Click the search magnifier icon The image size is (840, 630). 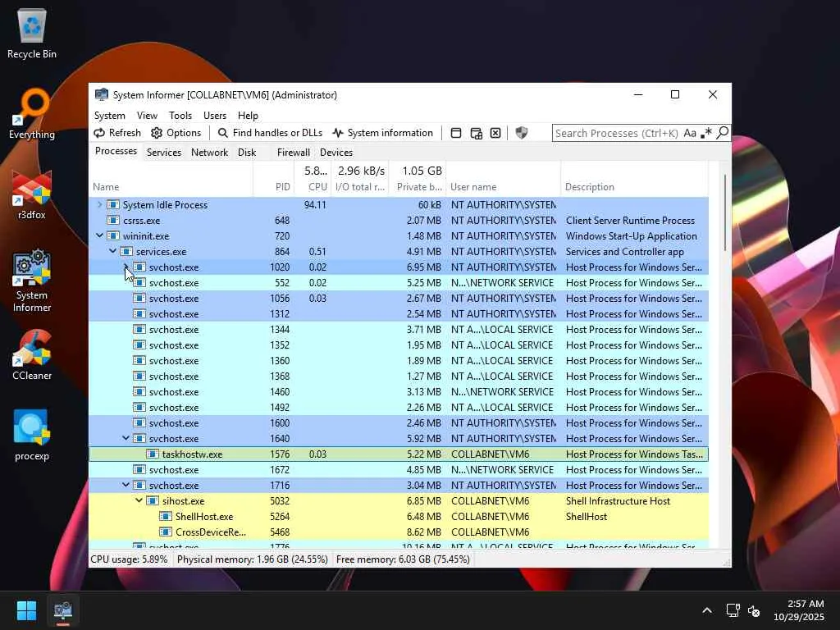tap(722, 133)
